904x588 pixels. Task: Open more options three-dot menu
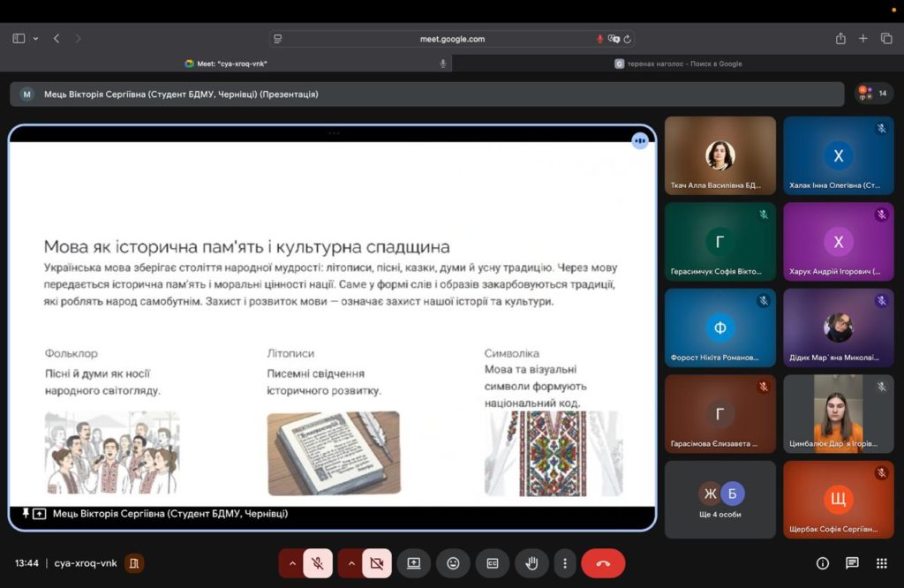565,563
